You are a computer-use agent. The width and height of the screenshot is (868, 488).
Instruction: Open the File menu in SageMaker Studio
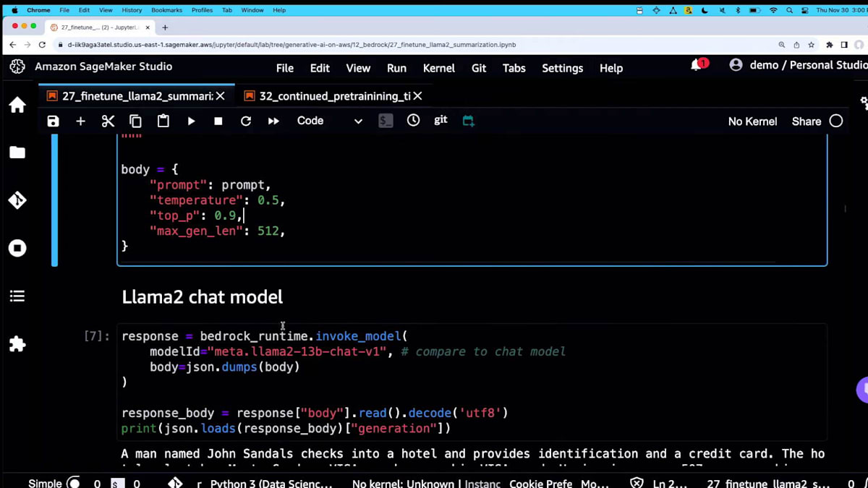pyautogui.click(x=285, y=68)
